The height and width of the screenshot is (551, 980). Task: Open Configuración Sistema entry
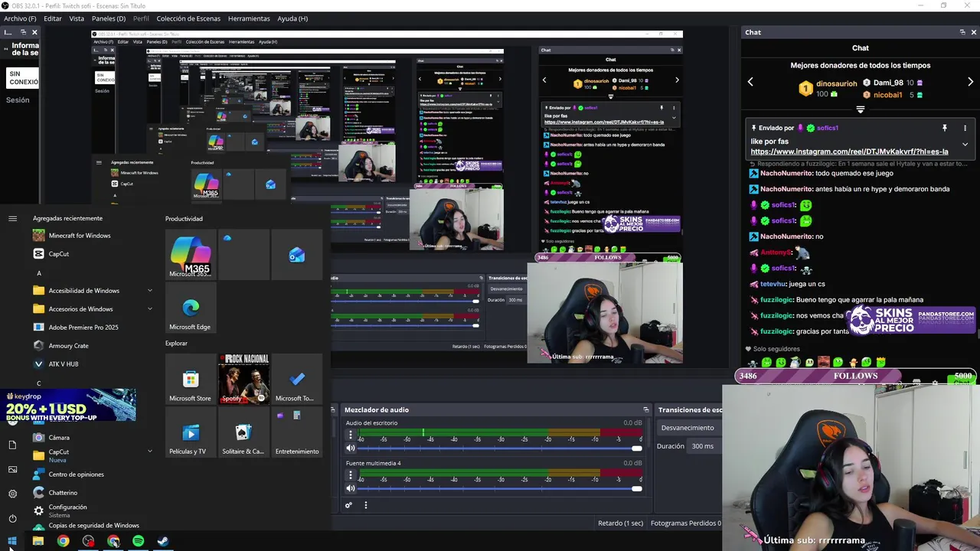point(67,510)
